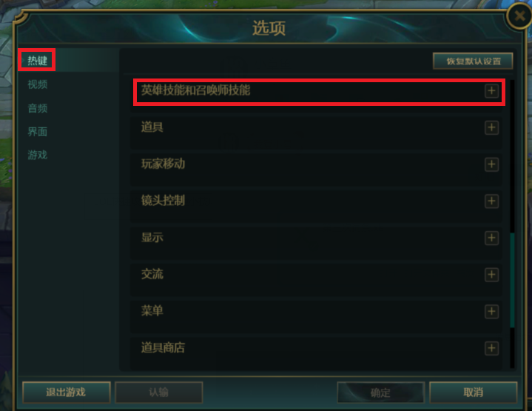The image size is (532, 411).
Task: Click the 退出游戏 button
Action: (x=67, y=392)
